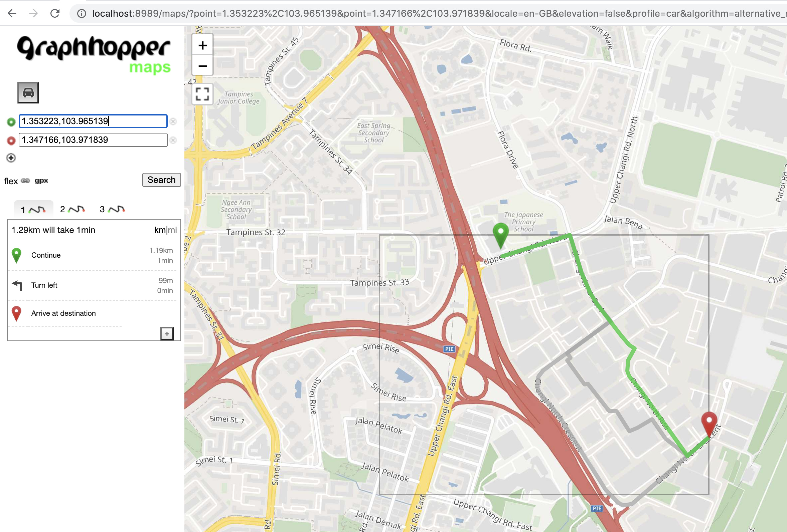Switch to alternative route 3 tab
This screenshot has width=787, height=532.
[112, 209]
